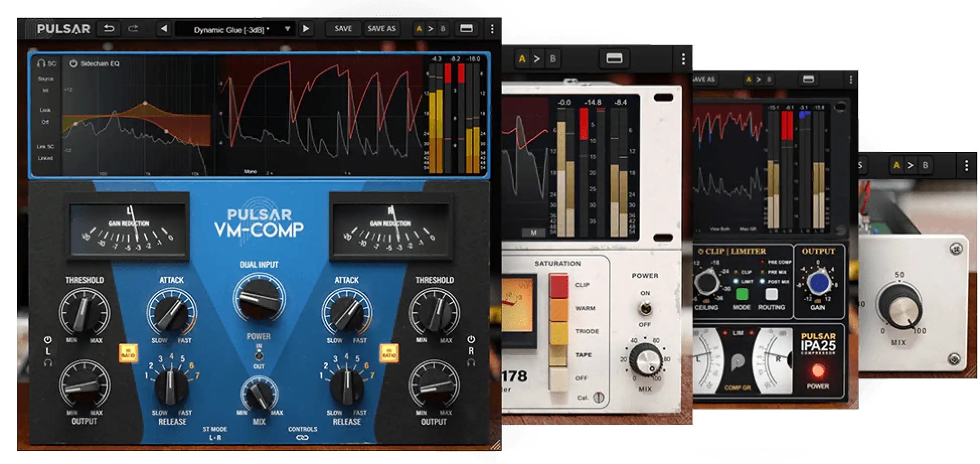The width and height of the screenshot is (980, 464).
Task: Click the SAVE AS button
Action: click(x=381, y=29)
